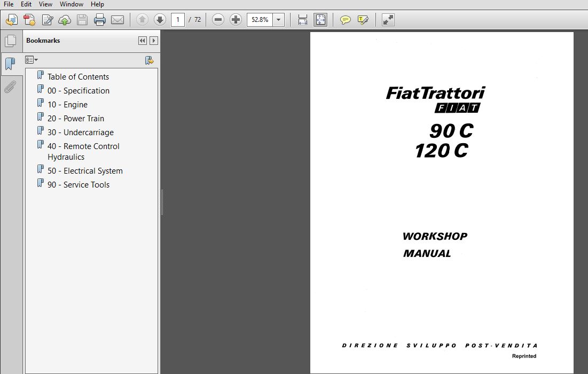This screenshot has width=588, height=374.
Task: Click the Edit/Sign document toolbar icon
Action: (x=47, y=20)
